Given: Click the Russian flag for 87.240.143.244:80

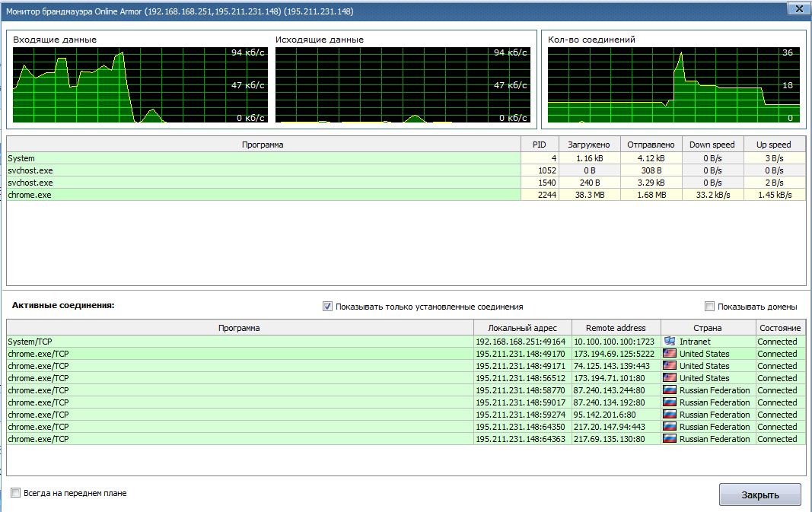Looking at the screenshot, I should [x=670, y=390].
